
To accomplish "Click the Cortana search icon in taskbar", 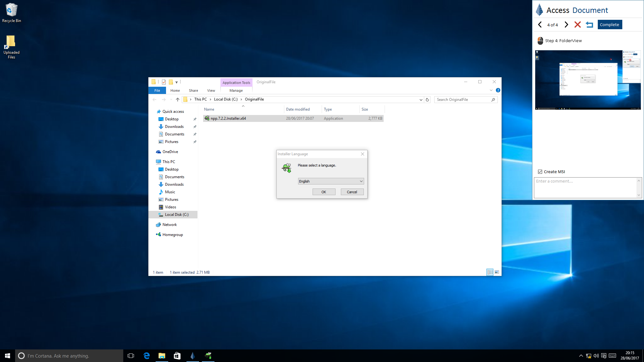I will 21,356.
